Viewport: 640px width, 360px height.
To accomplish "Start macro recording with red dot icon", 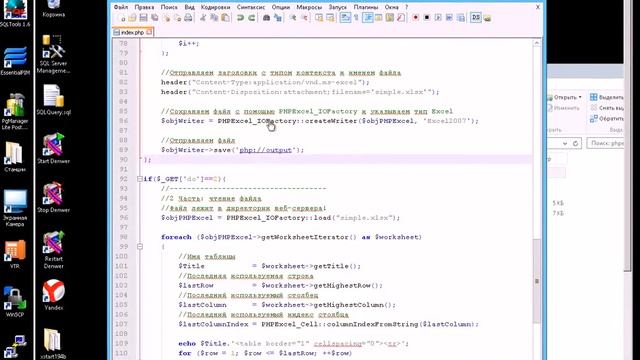I will point(416,18).
